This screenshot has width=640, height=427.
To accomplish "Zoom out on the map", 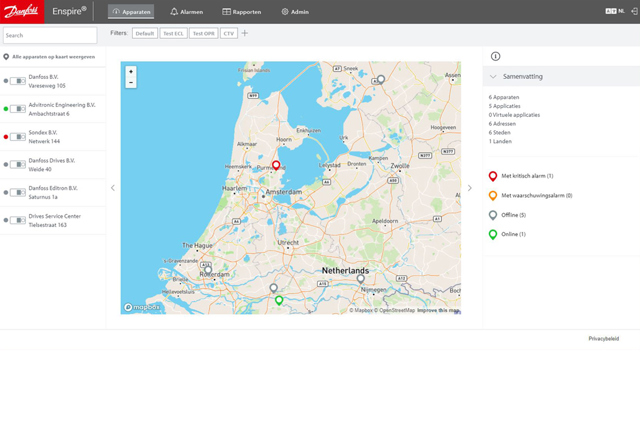I will click(x=131, y=83).
